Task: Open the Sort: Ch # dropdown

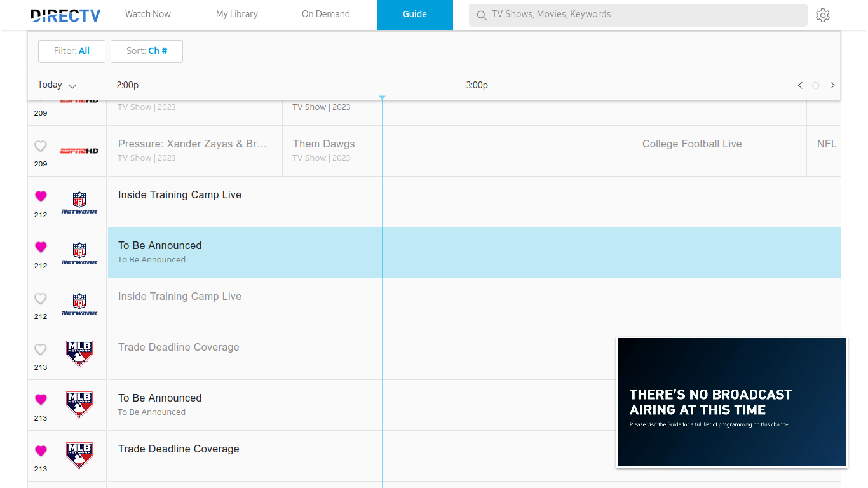Action: tap(147, 51)
